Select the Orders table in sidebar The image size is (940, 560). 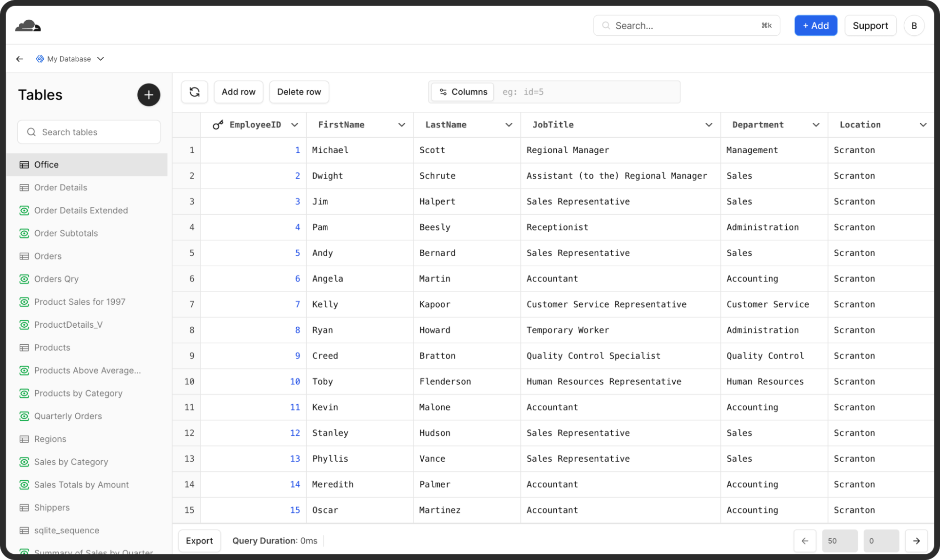pyautogui.click(x=47, y=256)
